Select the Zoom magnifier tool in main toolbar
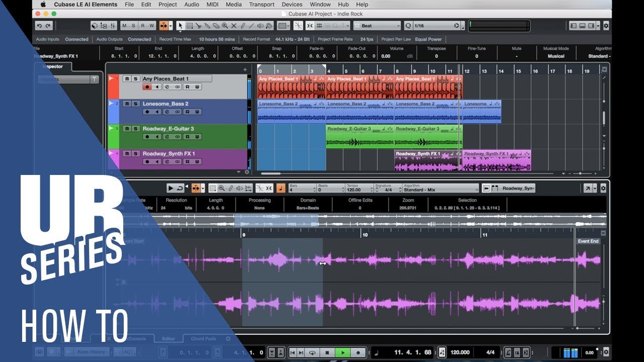 coord(224,26)
